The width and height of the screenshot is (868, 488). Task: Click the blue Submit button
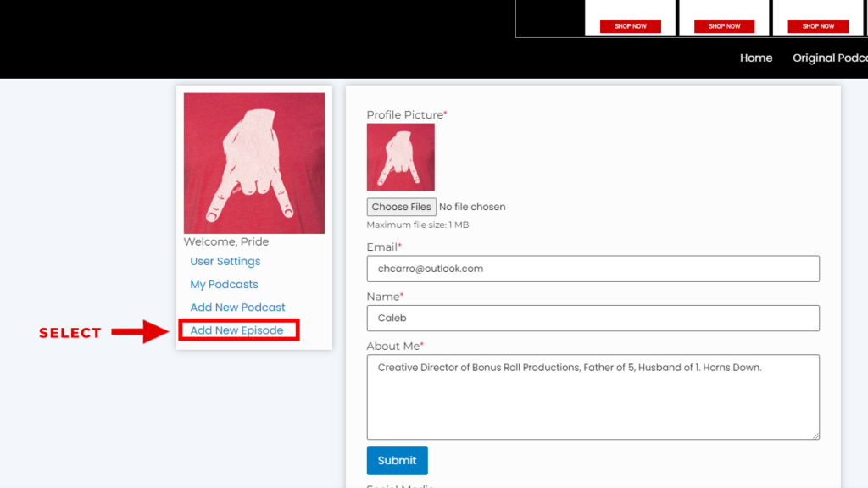tap(397, 460)
